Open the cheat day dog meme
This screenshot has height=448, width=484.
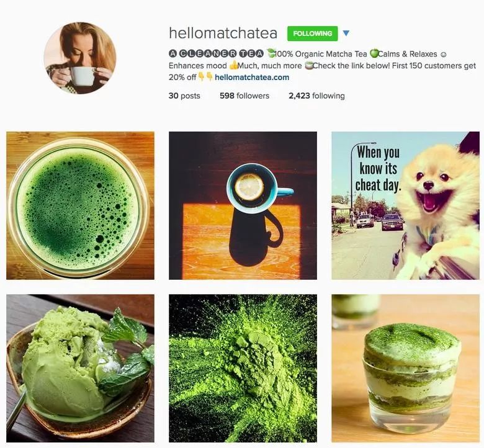pos(406,205)
